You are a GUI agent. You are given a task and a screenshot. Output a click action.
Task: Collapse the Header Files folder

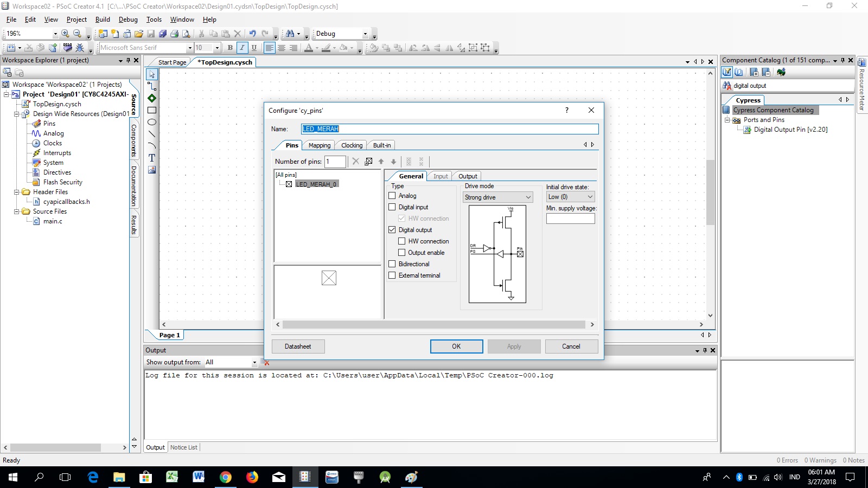tap(17, 192)
